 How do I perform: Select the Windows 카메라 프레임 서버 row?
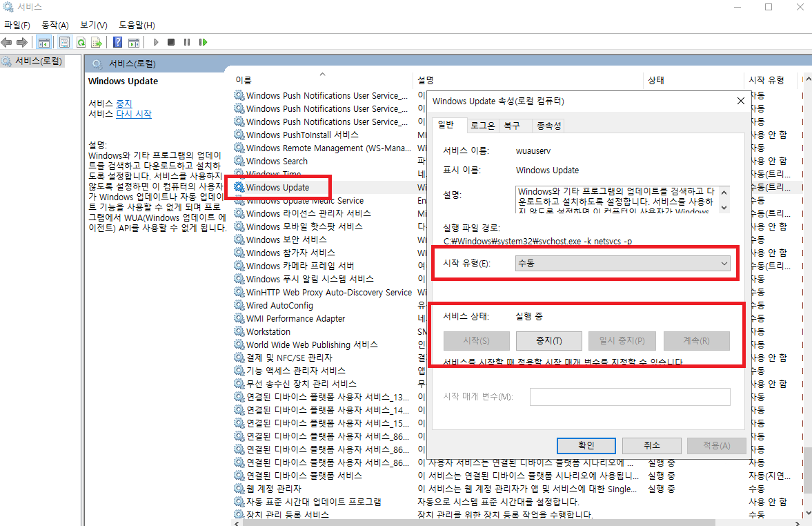point(300,266)
